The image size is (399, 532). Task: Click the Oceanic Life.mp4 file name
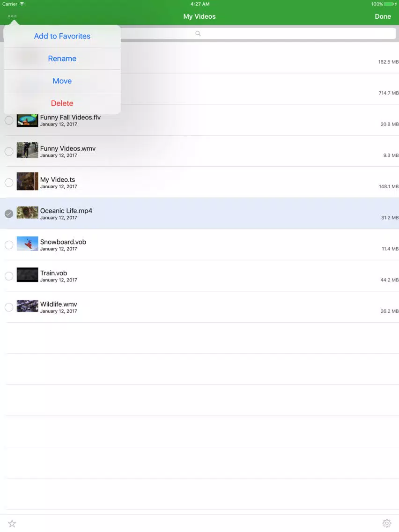[x=66, y=211]
